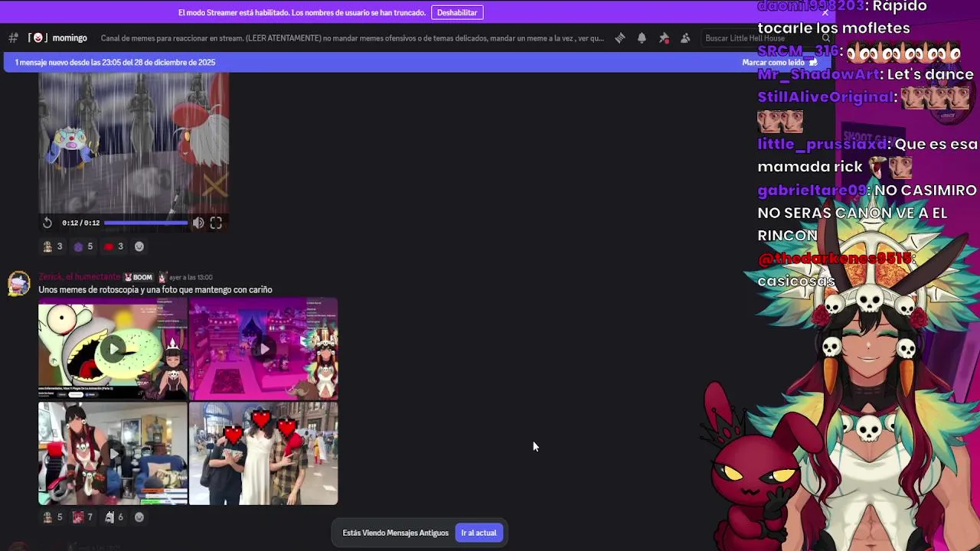
Task: Click the BOOM server tag badge
Action: [139, 277]
